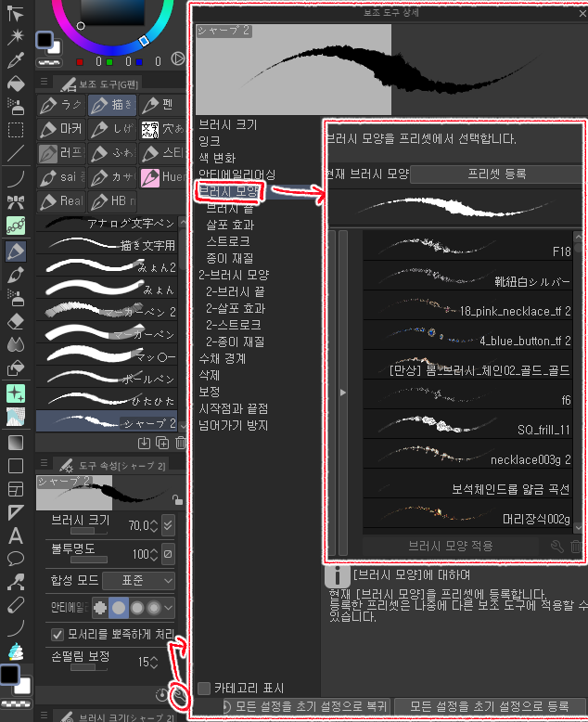Choose the weak anti-aliasing option
The width and height of the screenshot is (588, 722).
119,608
